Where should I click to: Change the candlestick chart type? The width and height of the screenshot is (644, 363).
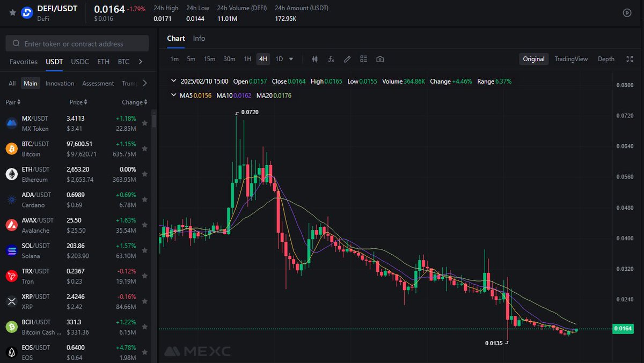[315, 59]
